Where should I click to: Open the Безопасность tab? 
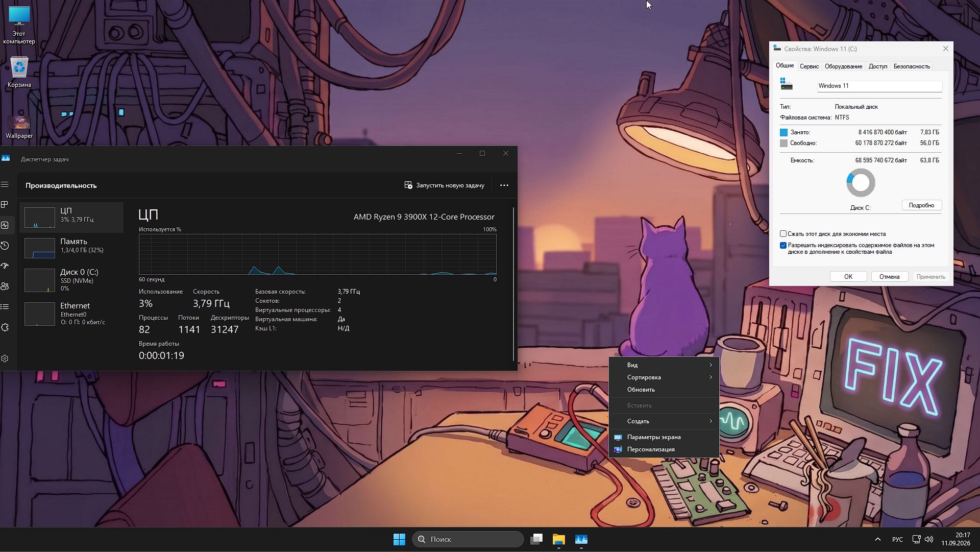coord(912,66)
